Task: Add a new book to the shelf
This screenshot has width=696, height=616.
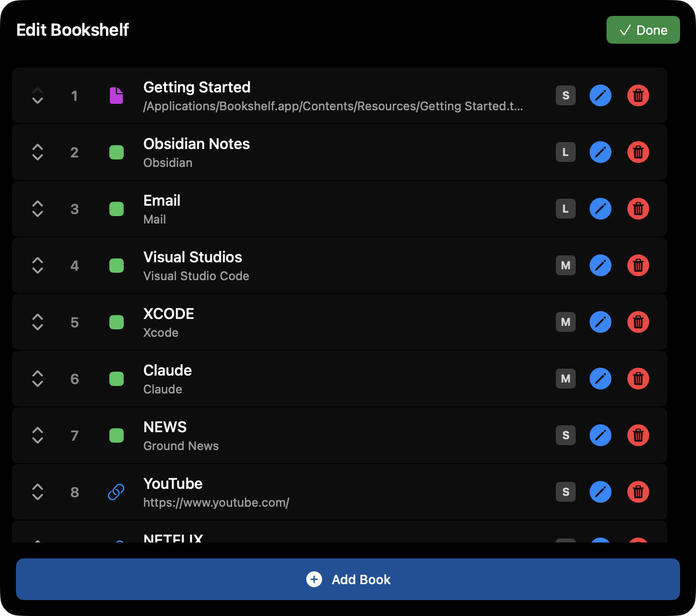Action: [x=348, y=579]
